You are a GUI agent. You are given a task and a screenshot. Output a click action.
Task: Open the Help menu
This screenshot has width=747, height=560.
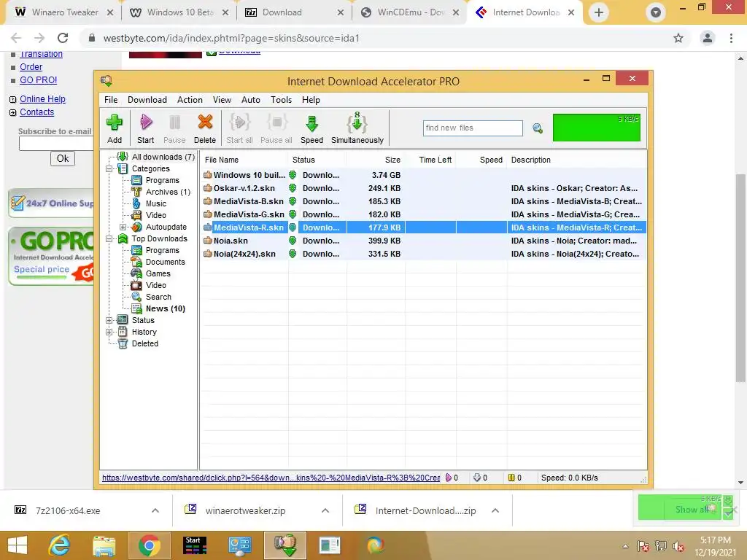(311, 100)
